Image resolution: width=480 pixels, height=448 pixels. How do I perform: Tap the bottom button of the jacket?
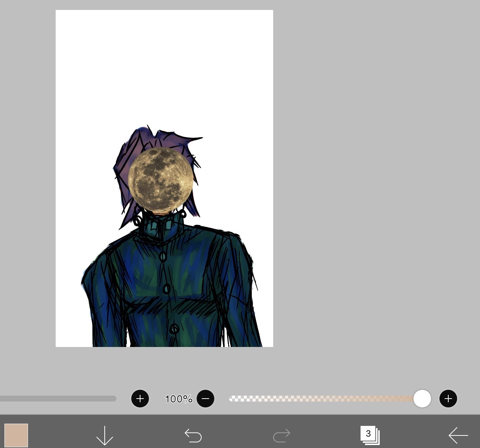[x=174, y=329]
